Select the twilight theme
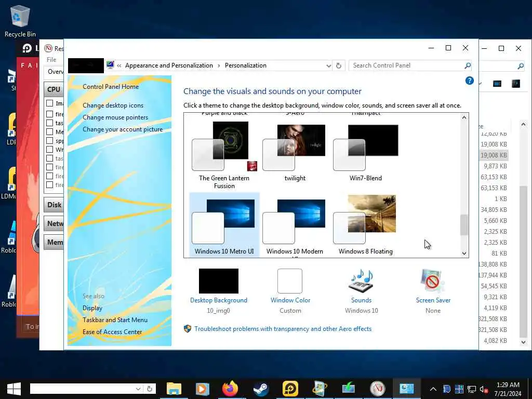Viewport: 532px width, 399px height. pos(295,153)
